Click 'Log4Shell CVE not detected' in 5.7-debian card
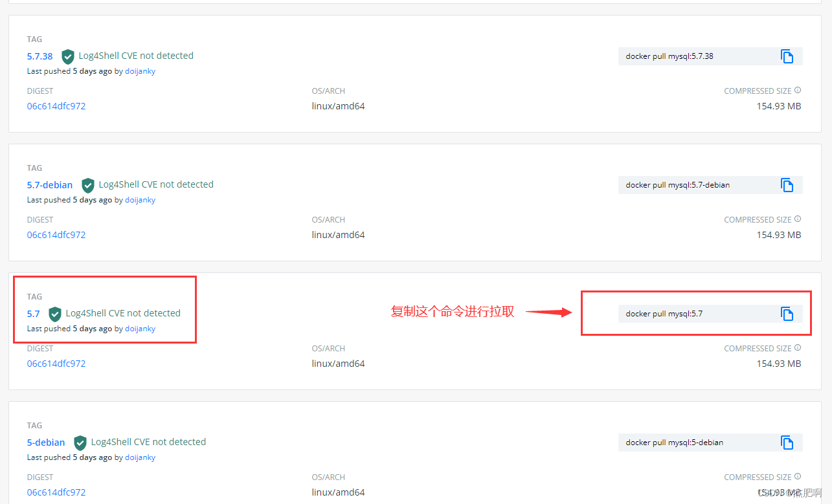The width and height of the screenshot is (832, 504). (156, 184)
